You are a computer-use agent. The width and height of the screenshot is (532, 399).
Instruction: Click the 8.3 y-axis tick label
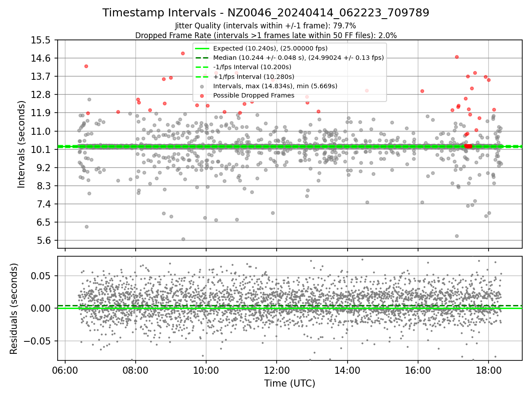pos(44,186)
